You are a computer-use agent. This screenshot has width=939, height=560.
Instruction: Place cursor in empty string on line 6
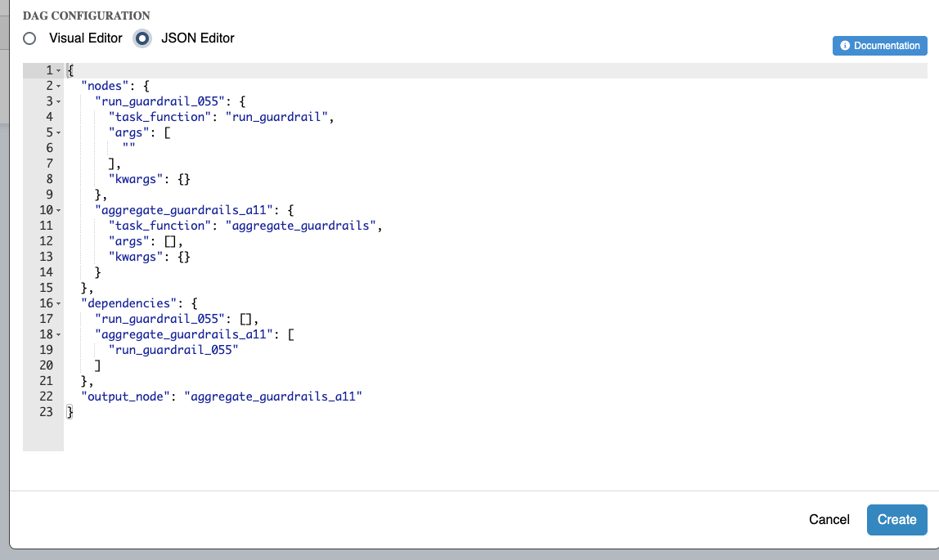click(128, 148)
